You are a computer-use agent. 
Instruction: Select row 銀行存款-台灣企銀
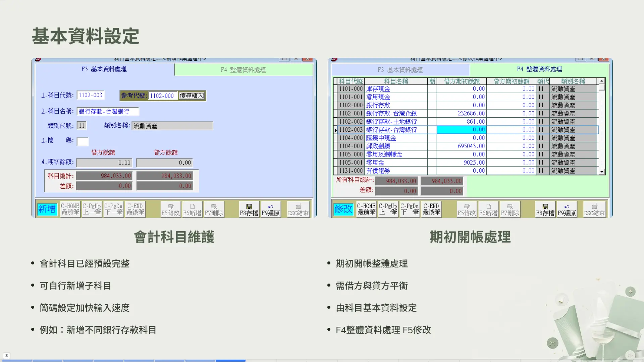[466, 114]
